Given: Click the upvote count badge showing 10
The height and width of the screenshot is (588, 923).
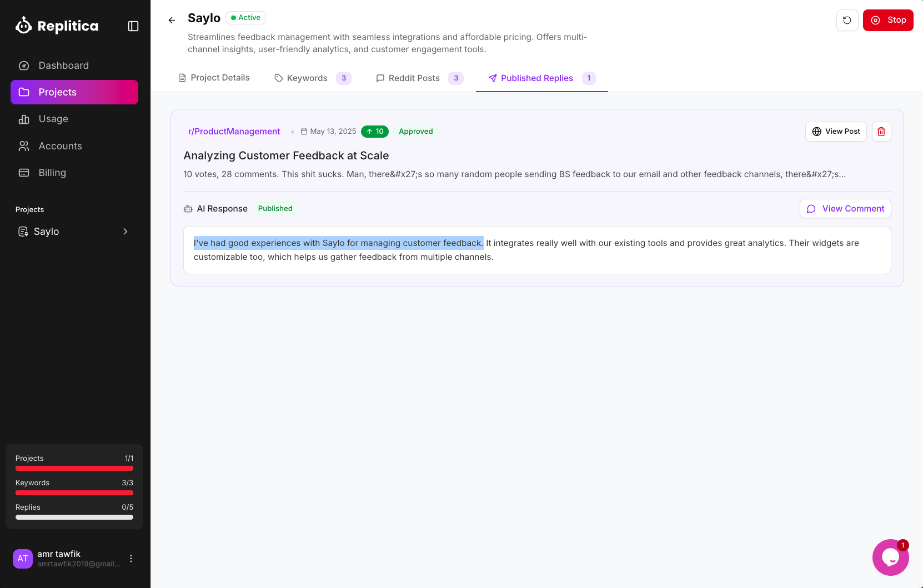Looking at the screenshot, I should (x=375, y=132).
